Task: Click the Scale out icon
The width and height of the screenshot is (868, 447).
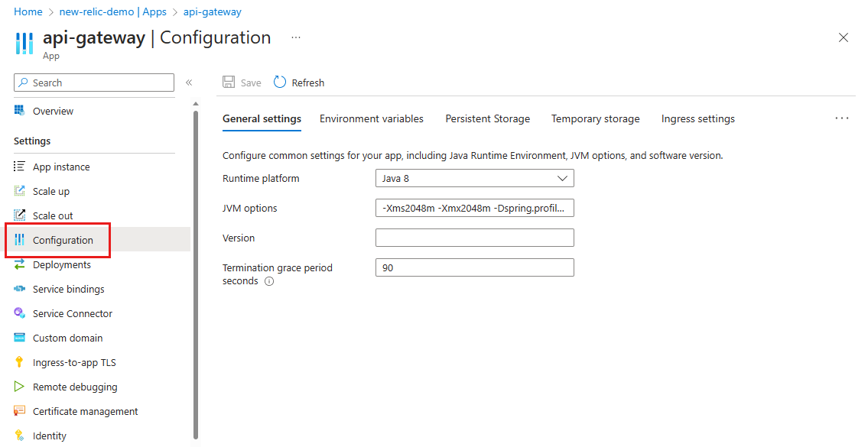Action: click(20, 215)
